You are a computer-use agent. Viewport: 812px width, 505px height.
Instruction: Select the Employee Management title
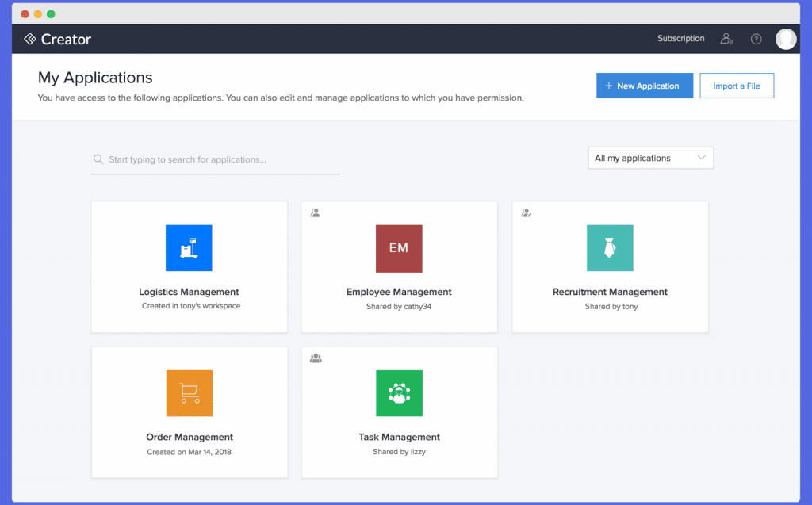point(399,292)
